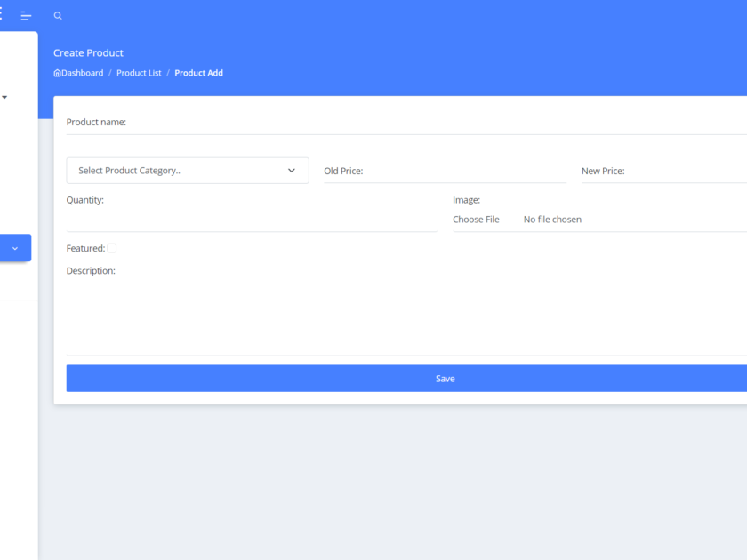Click Choose File to upload an image
The image size is (747, 560).
coord(476,219)
